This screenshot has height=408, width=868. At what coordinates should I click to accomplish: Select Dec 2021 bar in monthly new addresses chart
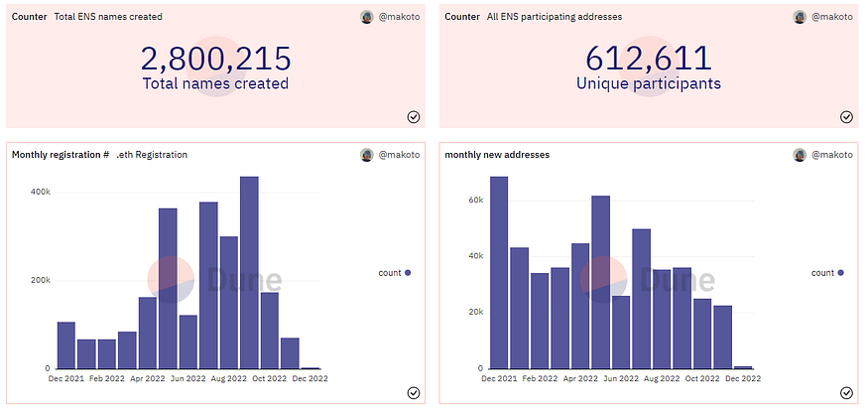(x=499, y=272)
